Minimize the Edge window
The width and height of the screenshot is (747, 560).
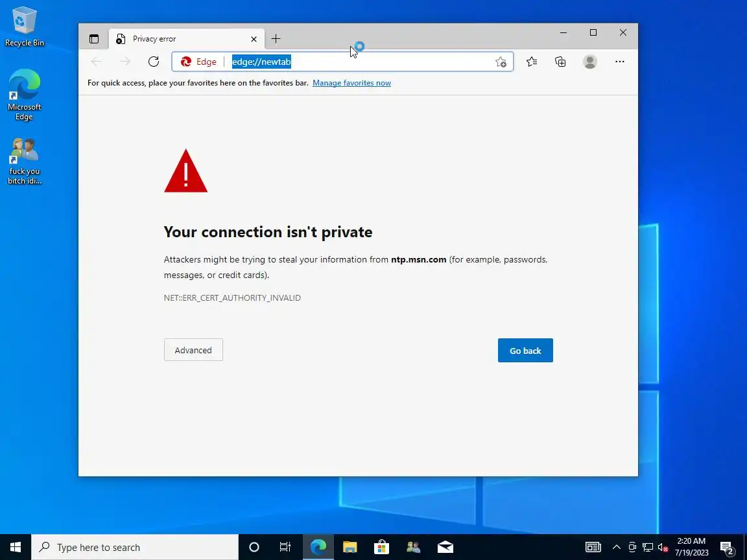[x=563, y=32]
